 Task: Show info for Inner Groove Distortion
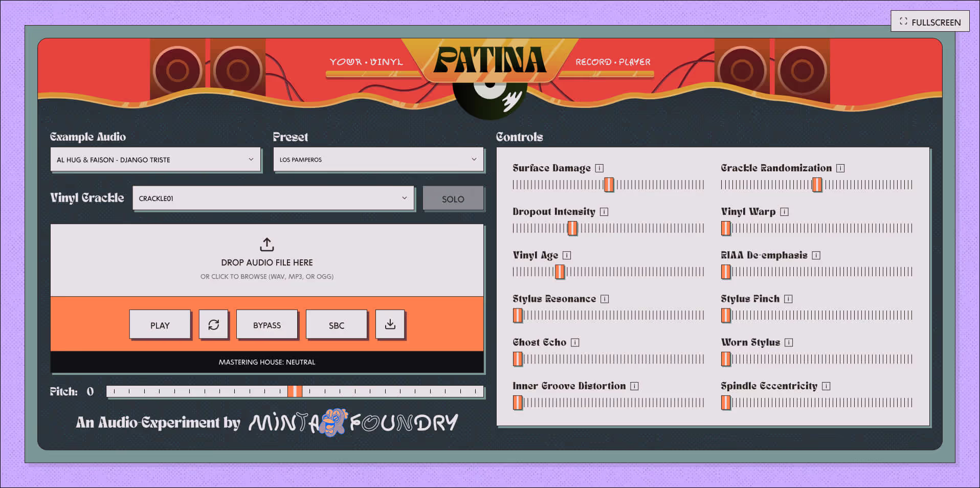click(634, 386)
